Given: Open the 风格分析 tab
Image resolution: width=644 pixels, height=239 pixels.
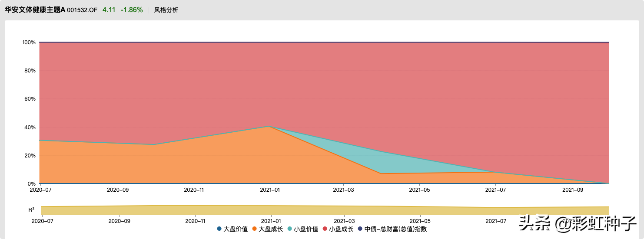Looking at the screenshot, I should [166, 10].
